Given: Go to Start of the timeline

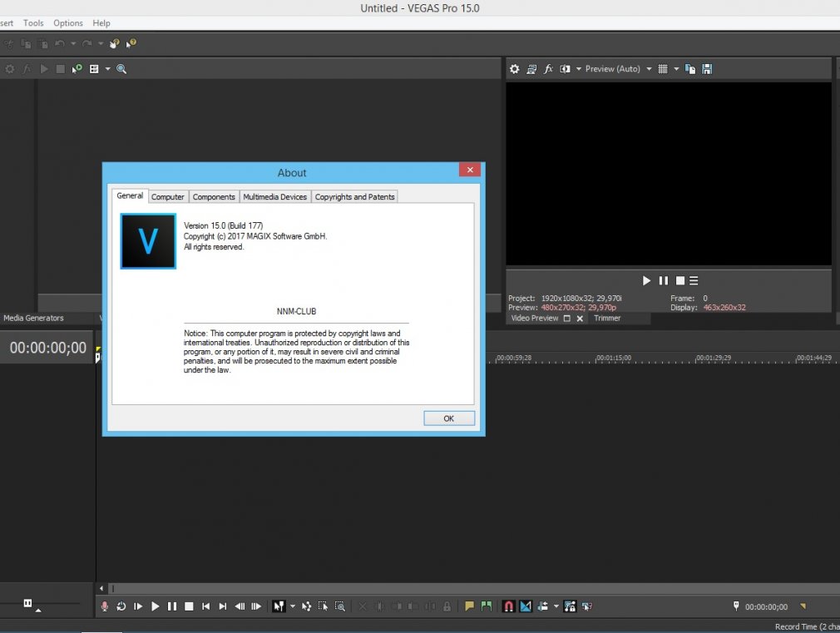Looking at the screenshot, I should [205, 606].
